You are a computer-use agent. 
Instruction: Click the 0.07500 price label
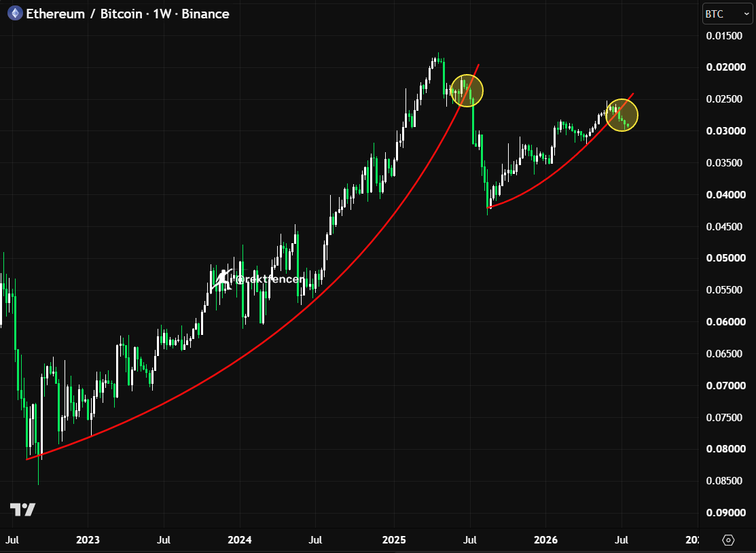coord(724,418)
